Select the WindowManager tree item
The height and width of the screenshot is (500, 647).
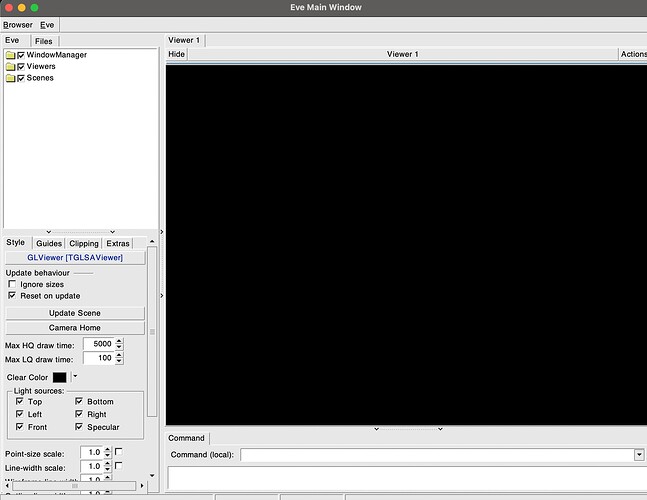point(57,55)
